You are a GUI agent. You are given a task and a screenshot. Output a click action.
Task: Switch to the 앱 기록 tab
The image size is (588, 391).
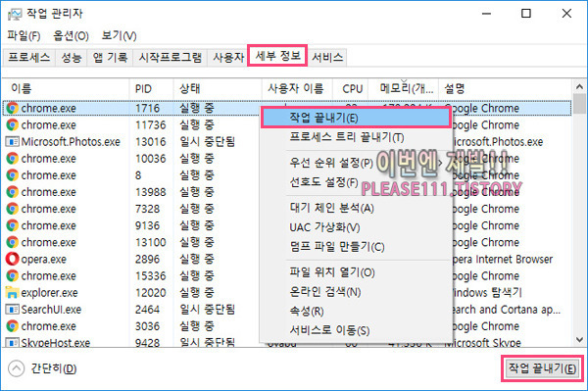110,58
